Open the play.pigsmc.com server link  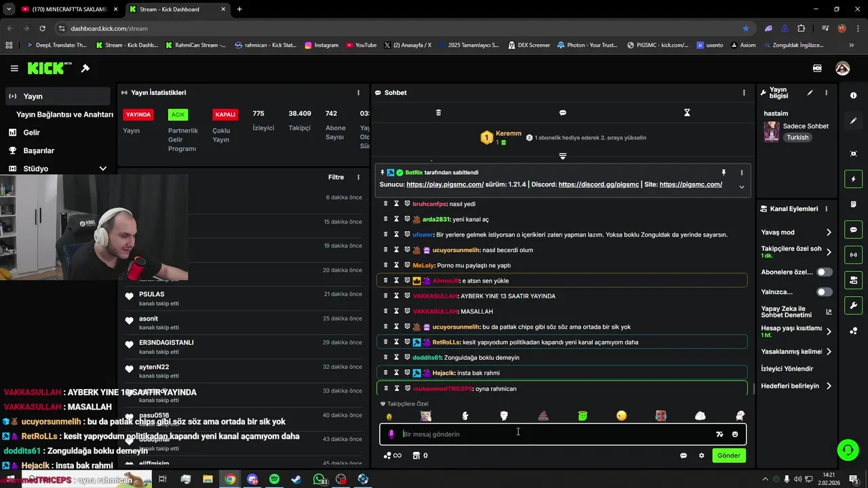[x=445, y=184]
